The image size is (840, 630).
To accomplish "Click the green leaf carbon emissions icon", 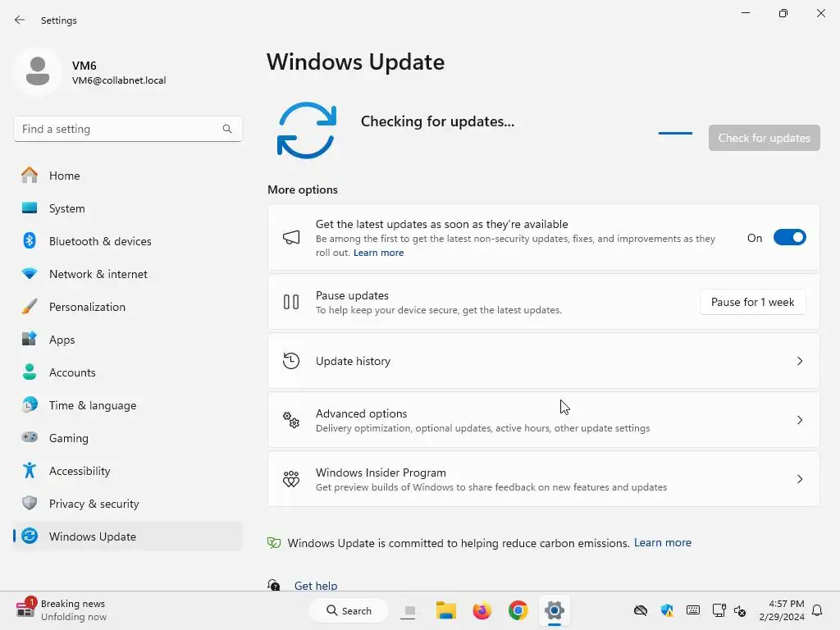I will (x=274, y=543).
